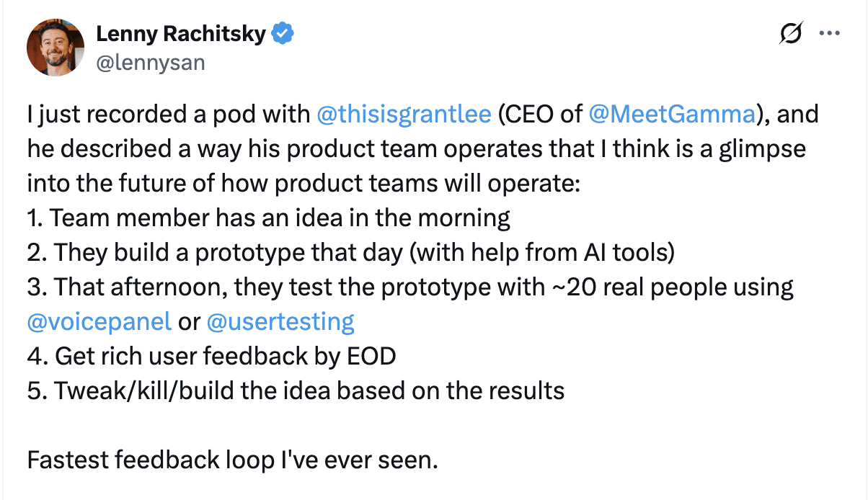868x500 pixels.
Task: Click the '(CEO of' text in the tweet
Action: (540, 115)
